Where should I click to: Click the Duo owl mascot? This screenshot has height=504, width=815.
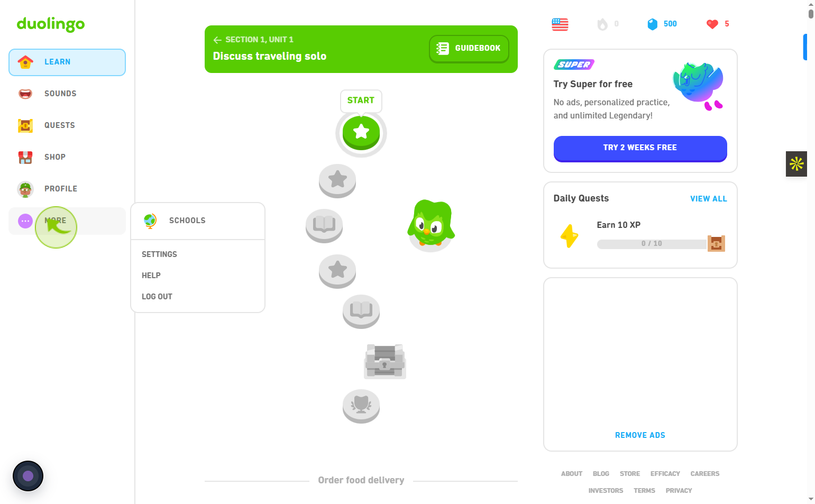[x=431, y=224]
